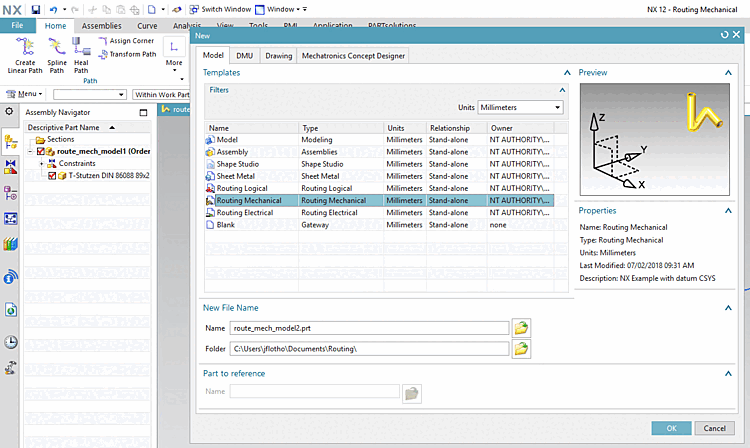Open the Menu dropdown
The image size is (750, 448).
pos(25,94)
